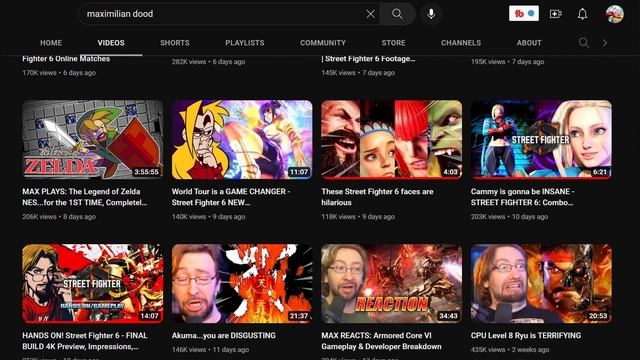Show more channel tabs with right chevron
This screenshot has width=640, height=360.
pos(605,43)
